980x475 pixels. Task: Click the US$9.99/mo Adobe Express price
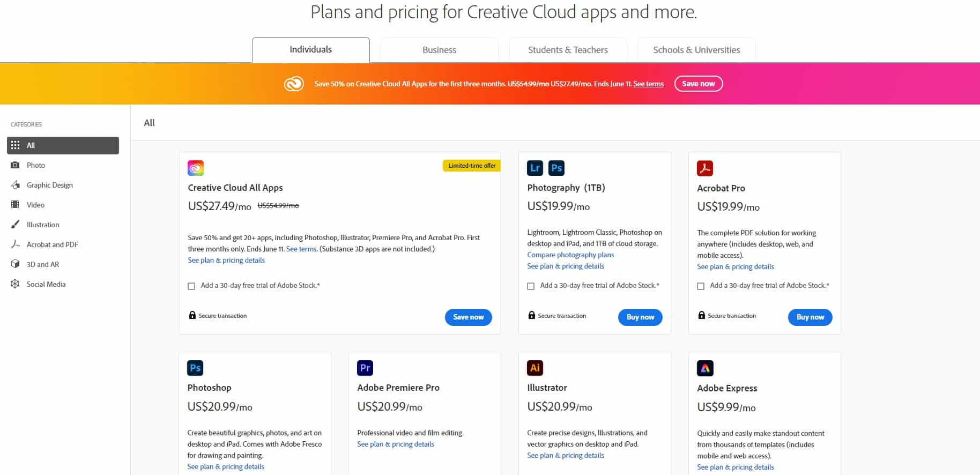click(726, 407)
